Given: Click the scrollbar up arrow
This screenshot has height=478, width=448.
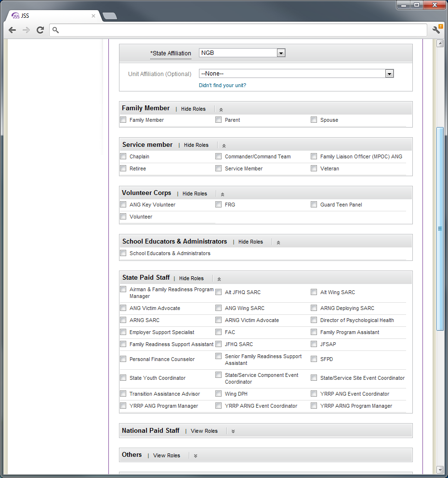Looking at the screenshot, I should (440, 44).
